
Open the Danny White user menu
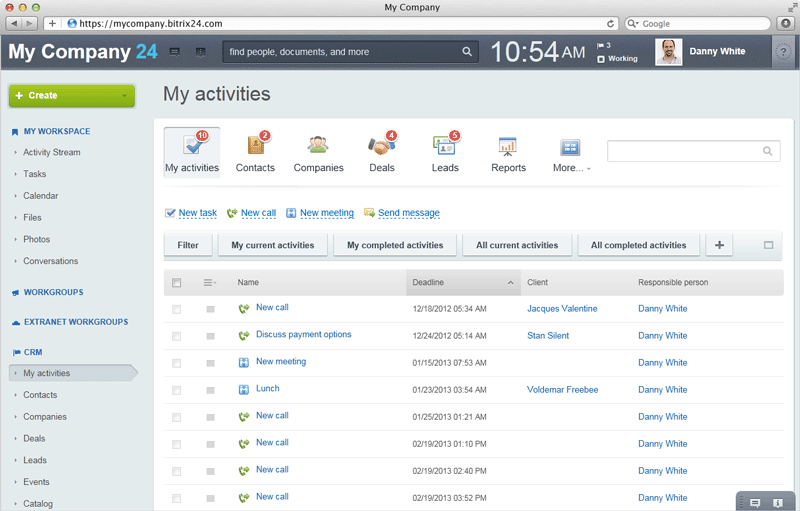716,52
